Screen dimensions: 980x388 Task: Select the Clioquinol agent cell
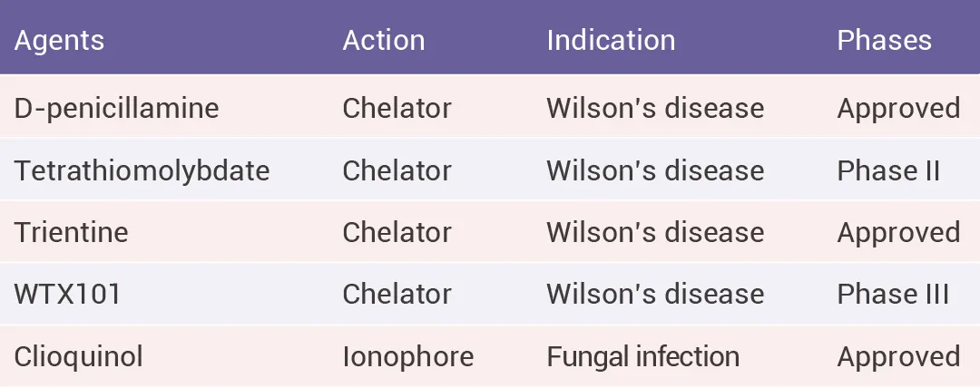[x=78, y=357]
